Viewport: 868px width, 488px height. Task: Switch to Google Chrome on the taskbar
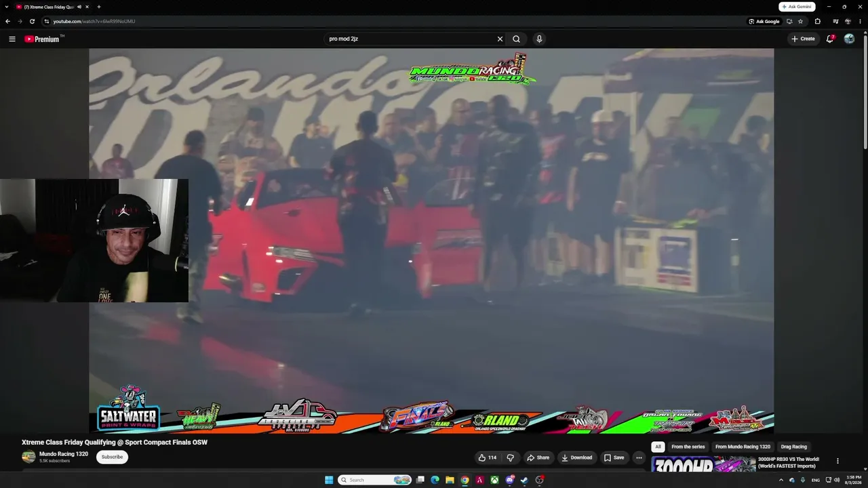coord(465,480)
